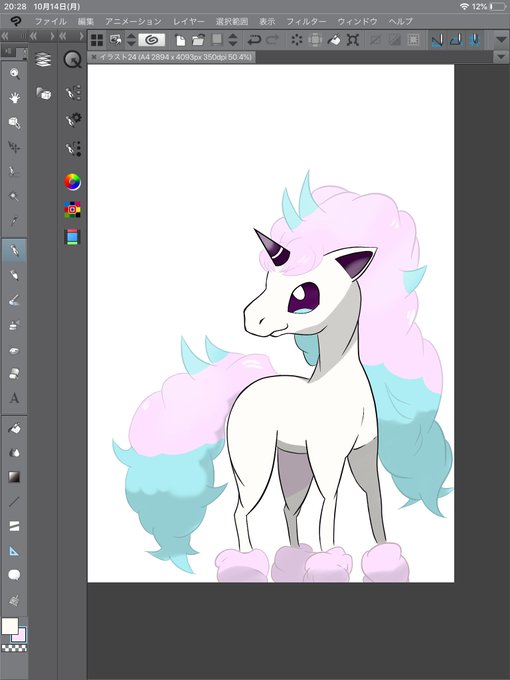Select the Eyedropper tool

point(14,222)
